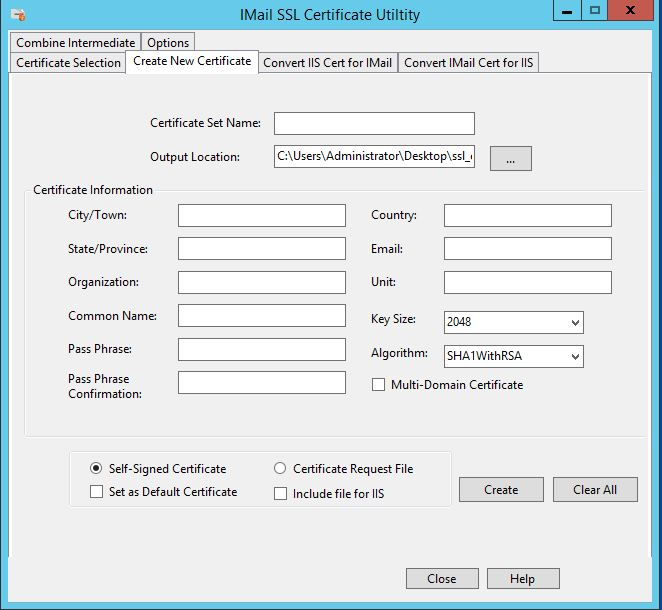Image resolution: width=662 pixels, height=610 pixels.
Task: Open Convert IMail Cert for IIS tab
Action: coord(468,62)
